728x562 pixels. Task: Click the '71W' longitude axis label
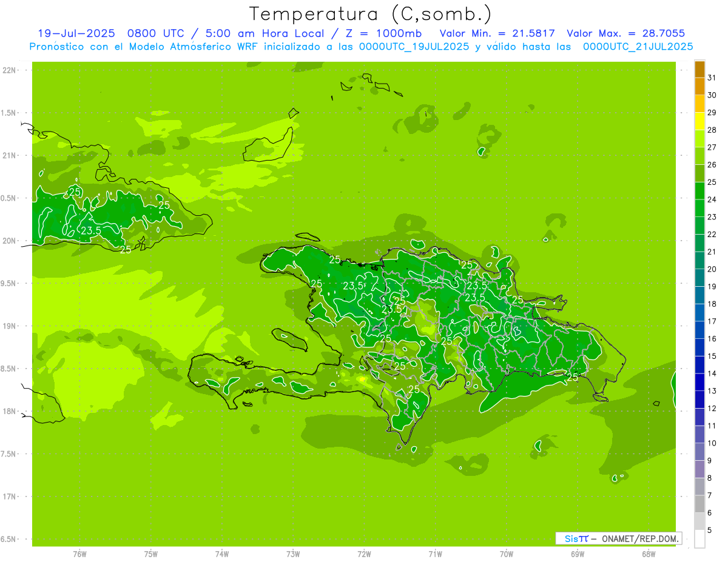435,554
